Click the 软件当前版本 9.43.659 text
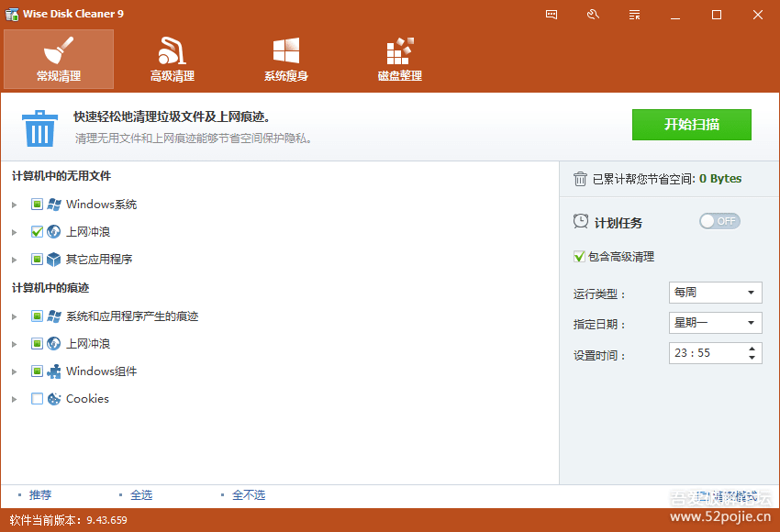Viewport: 780px width, 532px height. point(68,520)
